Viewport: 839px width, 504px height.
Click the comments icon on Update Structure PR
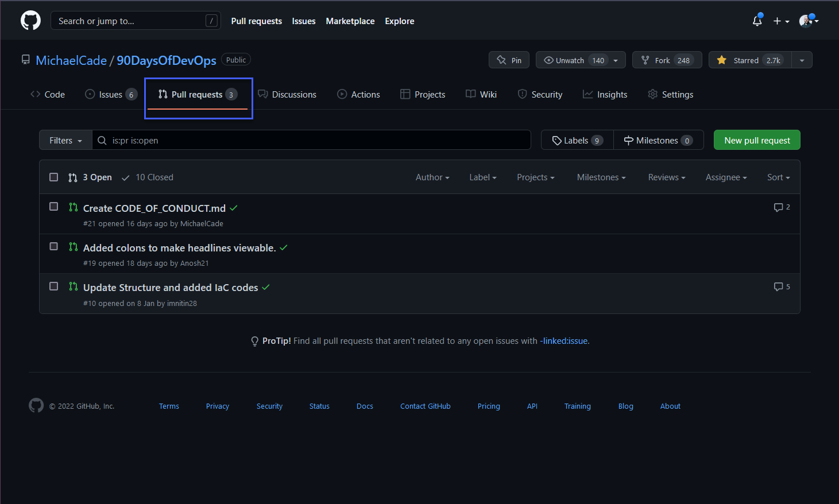click(779, 286)
